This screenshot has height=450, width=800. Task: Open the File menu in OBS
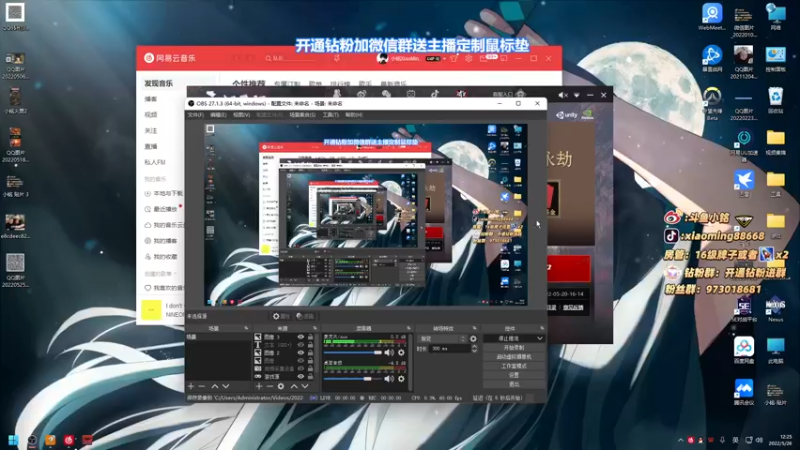coord(195,115)
